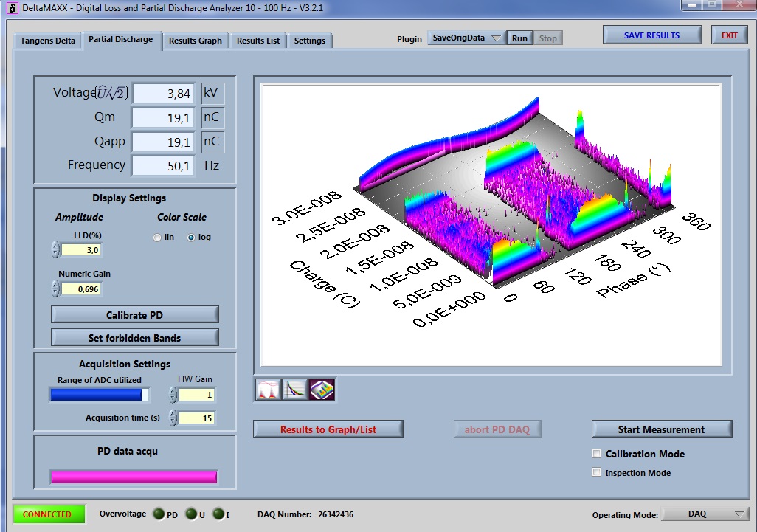
Task: Open the Results List tab
Action: tap(258, 41)
